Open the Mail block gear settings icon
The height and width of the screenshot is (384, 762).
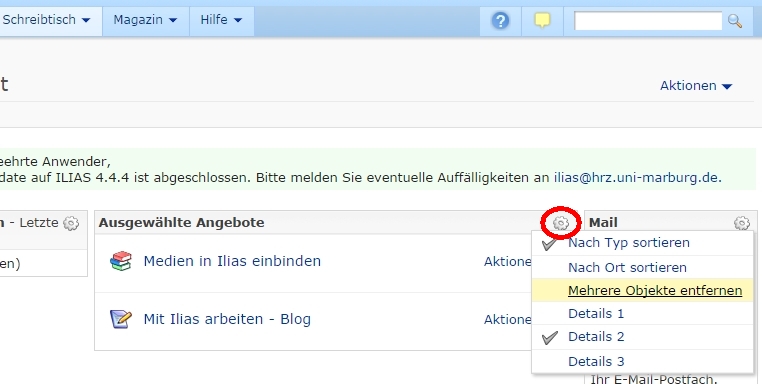(742, 223)
